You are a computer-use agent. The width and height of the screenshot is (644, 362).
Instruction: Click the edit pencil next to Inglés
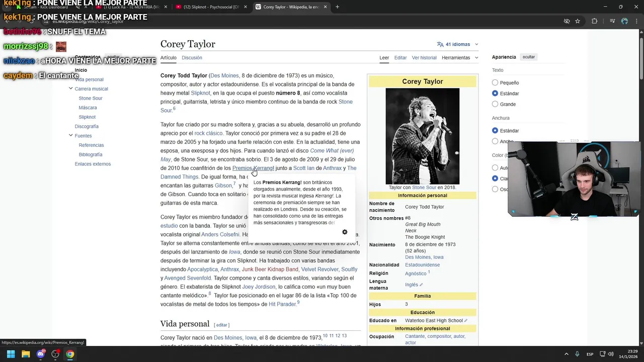(421, 285)
